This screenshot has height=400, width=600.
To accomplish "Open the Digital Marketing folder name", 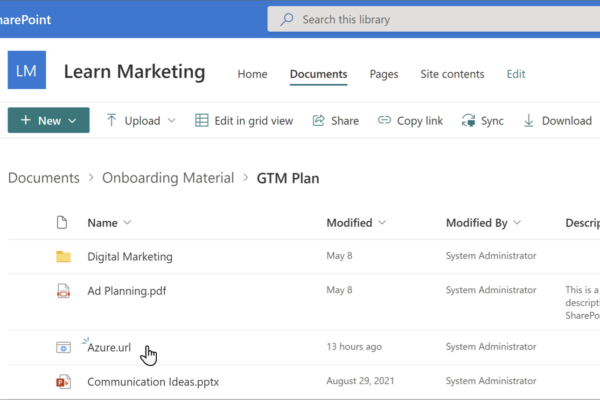I will 130,256.
